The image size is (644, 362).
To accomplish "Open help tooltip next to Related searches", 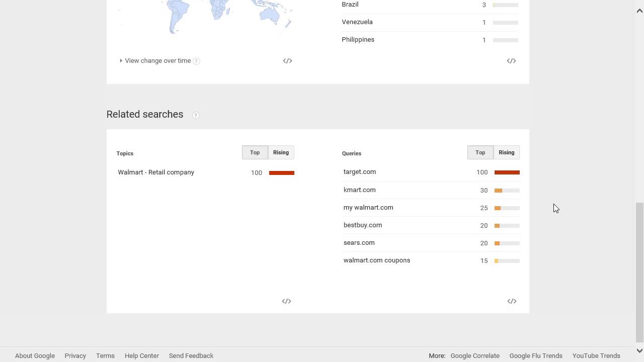I will (196, 115).
